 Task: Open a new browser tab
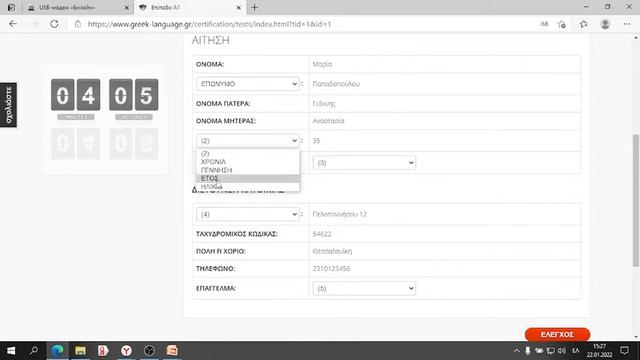tap(255, 7)
